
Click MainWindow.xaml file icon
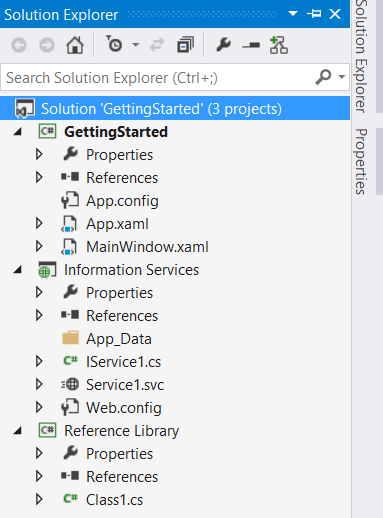click(69, 247)
